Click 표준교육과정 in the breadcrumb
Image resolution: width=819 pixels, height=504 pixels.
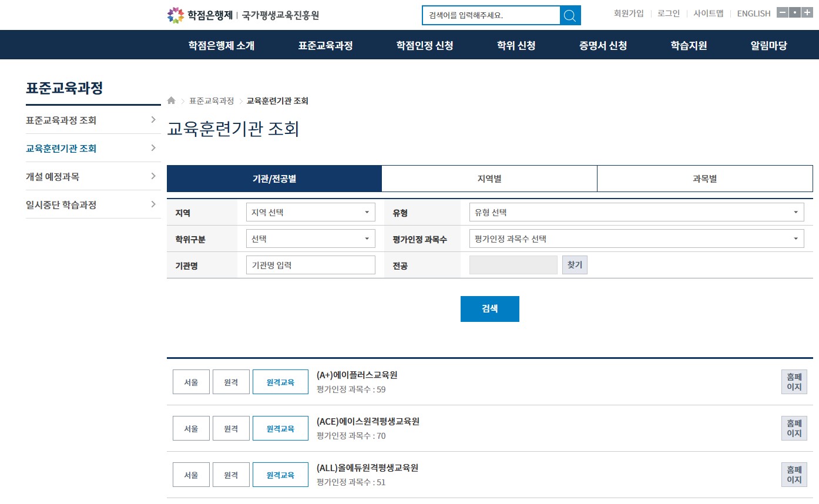tap(212, 100)
